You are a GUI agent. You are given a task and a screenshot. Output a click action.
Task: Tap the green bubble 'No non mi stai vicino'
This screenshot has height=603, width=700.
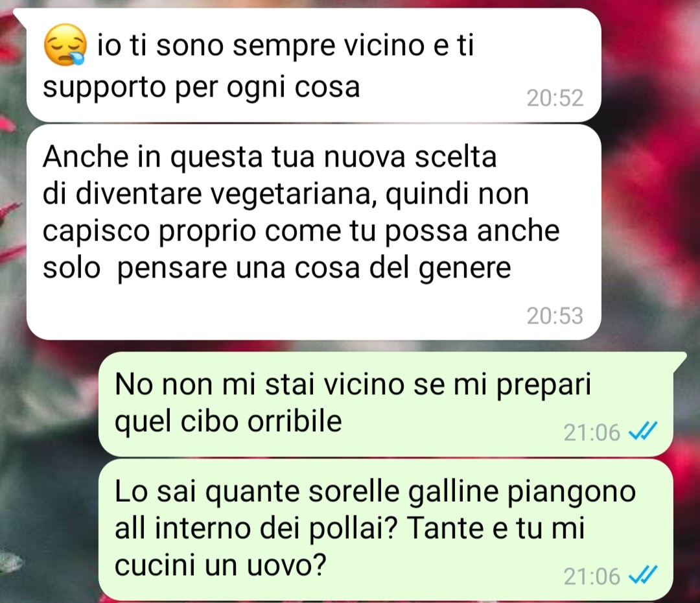coord(385,404)
